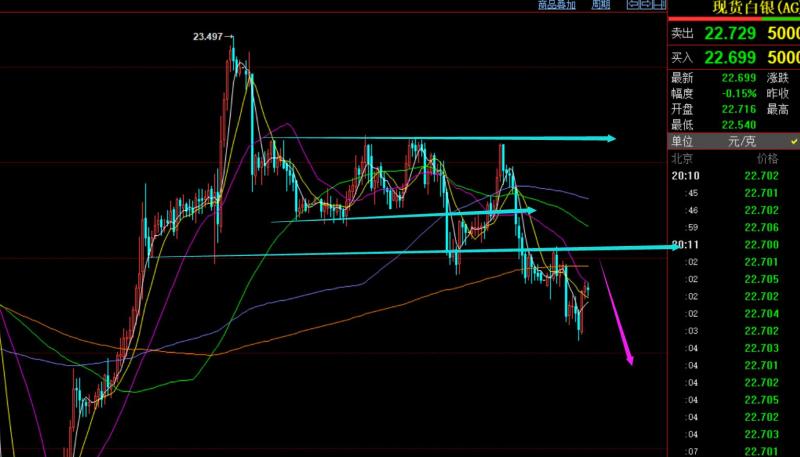Click the 价格 price column header
The height and width of the screenshot is (457, 800).
(767, 158)
